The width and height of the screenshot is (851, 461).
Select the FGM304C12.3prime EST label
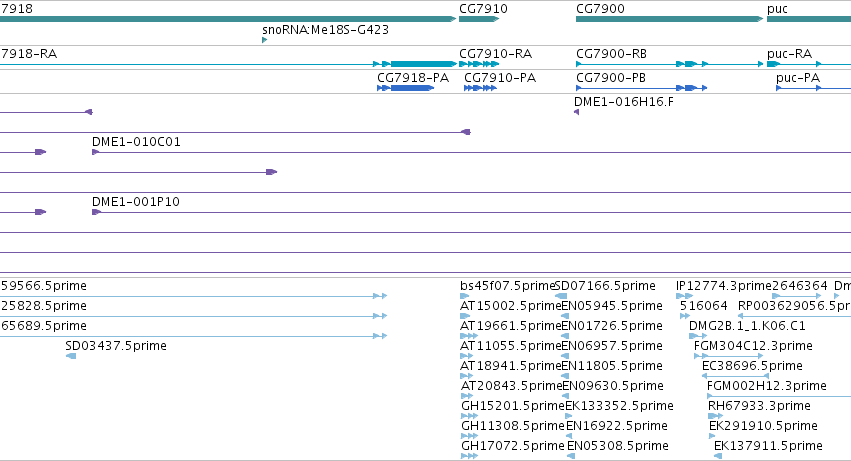(753, 346)
